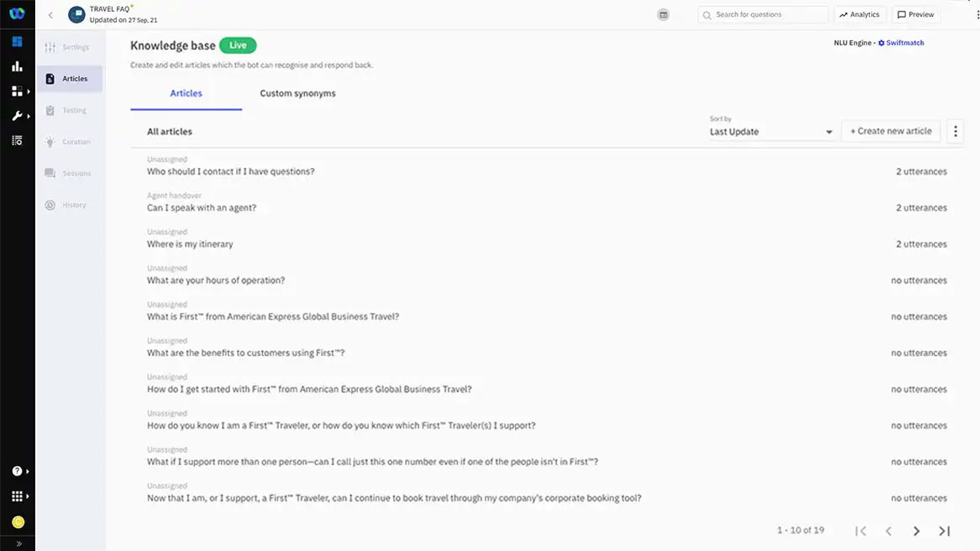This screenshot has height=551, width=980.
Task: Jump to last page of articles
Action: (x=944, y=531)
